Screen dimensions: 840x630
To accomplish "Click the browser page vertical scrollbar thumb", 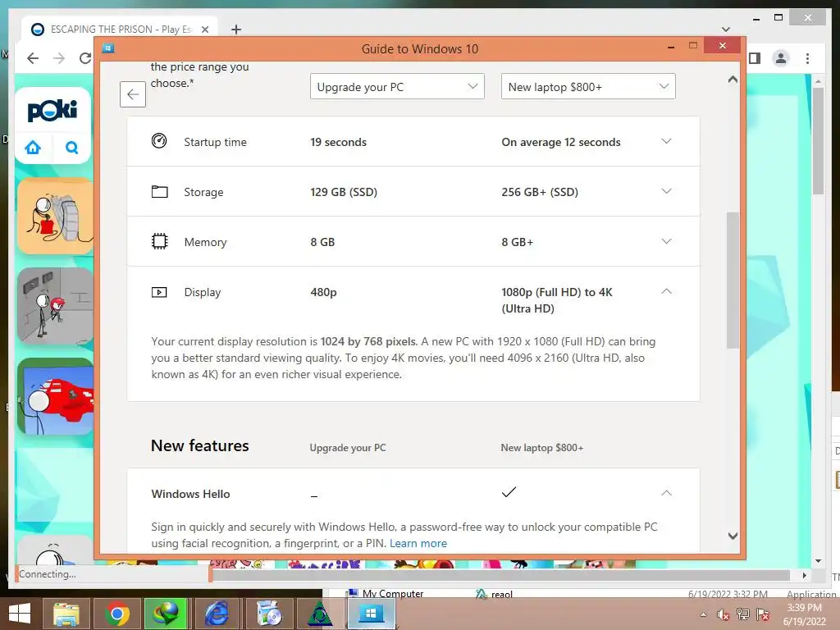I will (818, 141).
